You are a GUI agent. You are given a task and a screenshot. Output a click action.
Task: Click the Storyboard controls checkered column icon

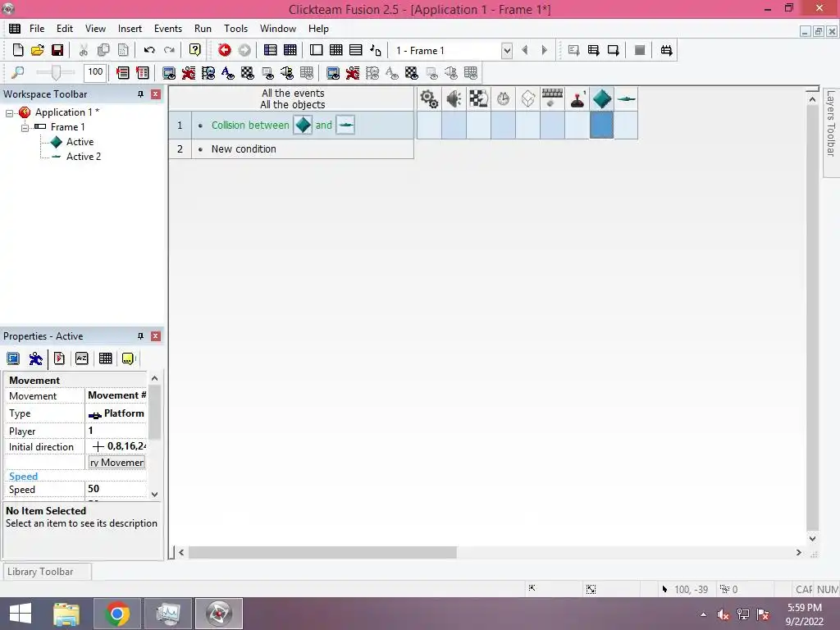[x=478, y=98]
